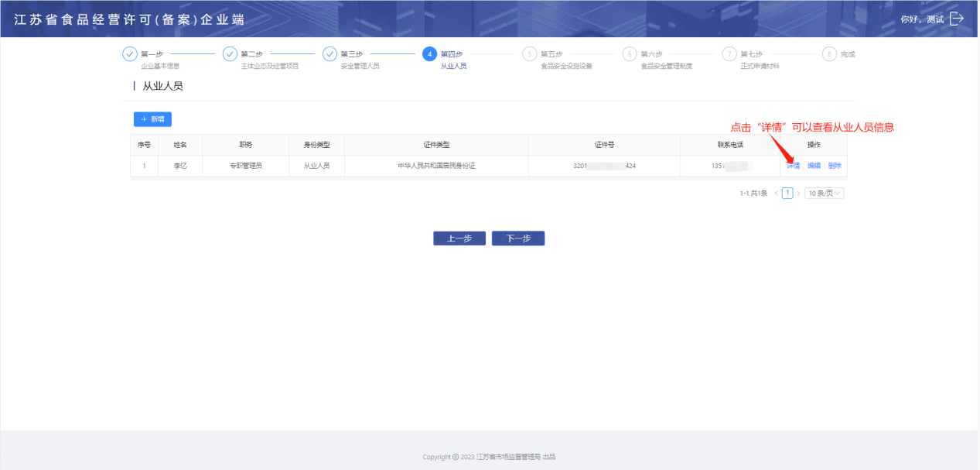This screenshot has width=980, height=470.
Task: Open 详情 for employee 李亿
Action: point(794,166)
